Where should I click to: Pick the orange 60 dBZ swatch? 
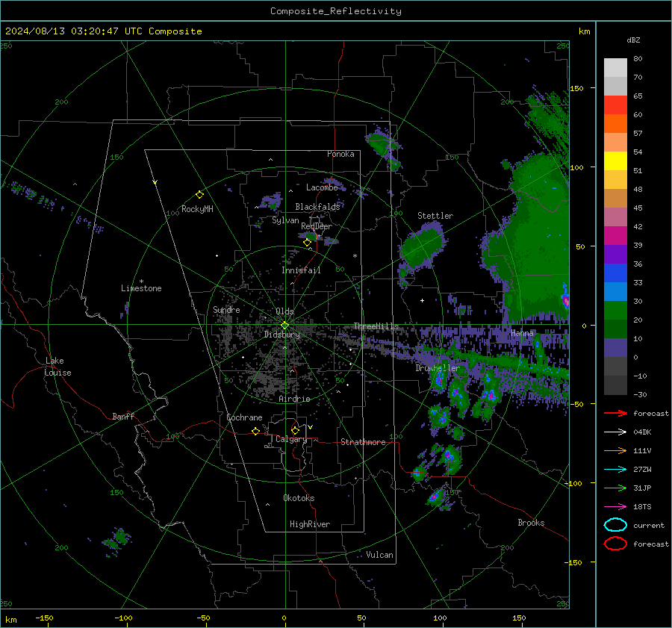[x=615, y=124]
